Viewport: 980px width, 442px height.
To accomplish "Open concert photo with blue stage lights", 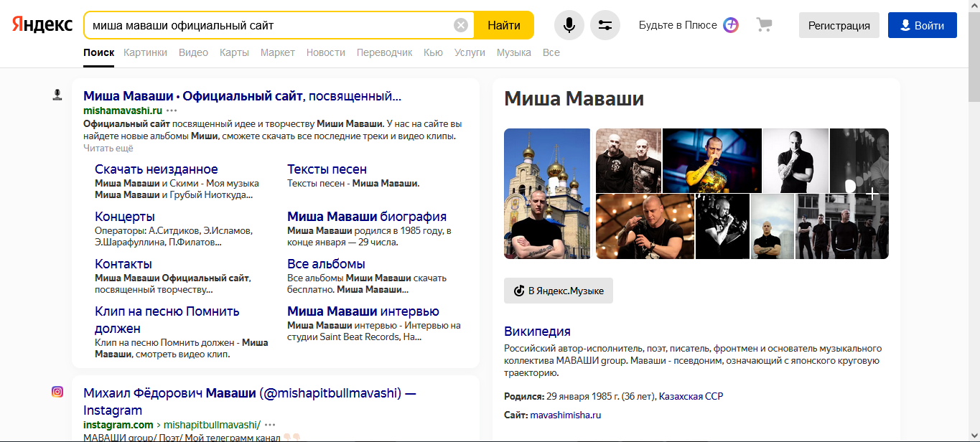I will pyautogui.click(x=712, y=161).
